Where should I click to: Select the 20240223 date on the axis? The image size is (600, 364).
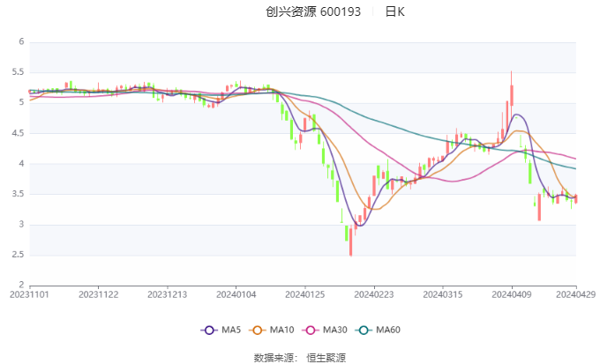[374, 294]
